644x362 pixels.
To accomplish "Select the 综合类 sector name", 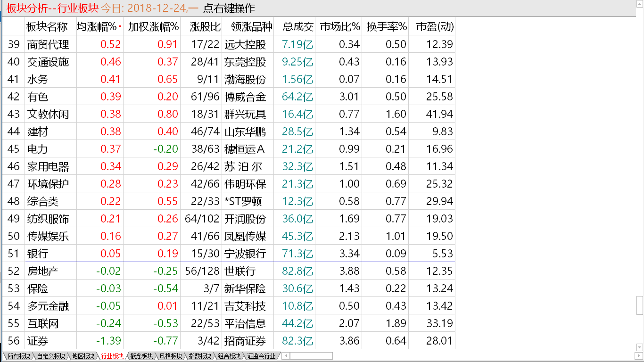I will (x=43, y=201).
